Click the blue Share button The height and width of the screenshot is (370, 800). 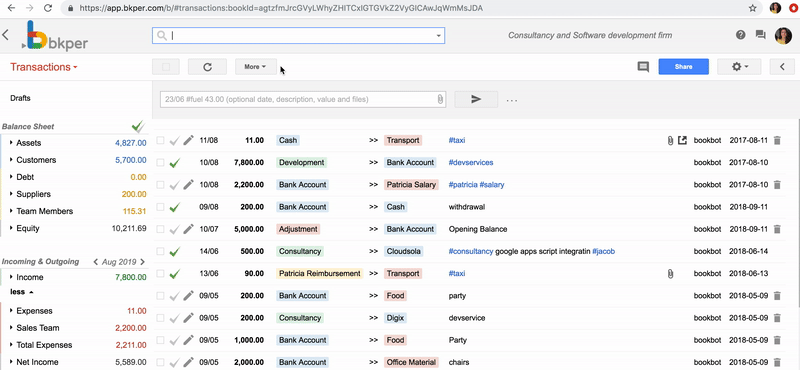pos(683,67)
